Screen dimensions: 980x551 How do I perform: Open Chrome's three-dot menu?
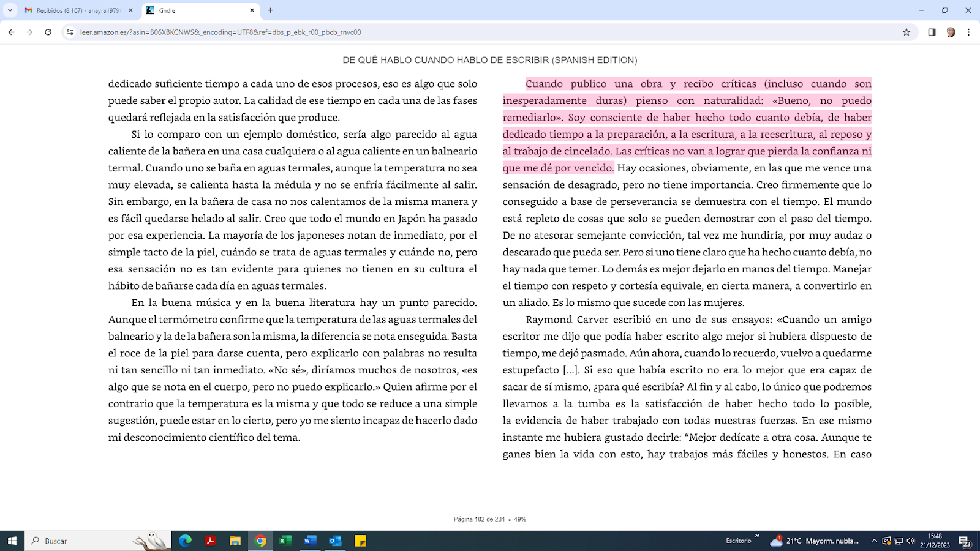[x=968, y=32]
